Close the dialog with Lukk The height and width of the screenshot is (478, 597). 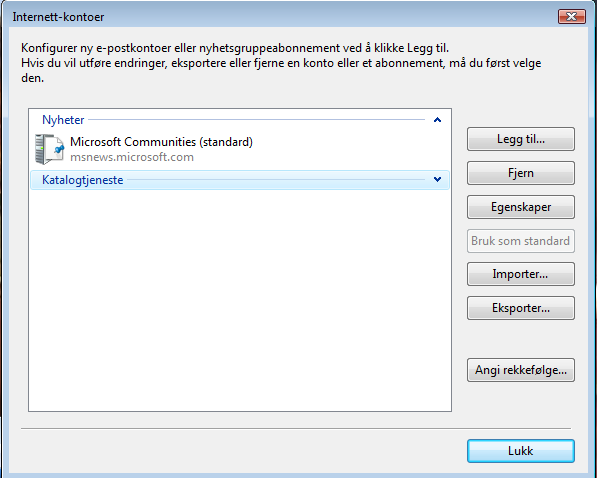(521, 451)
